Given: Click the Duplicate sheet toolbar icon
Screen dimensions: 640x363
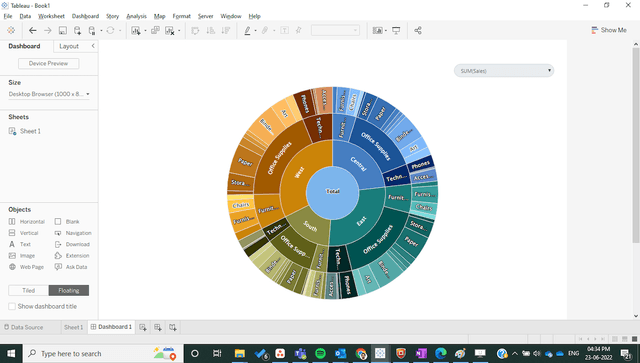Looking at the screenshot, I should pos(155,31).
